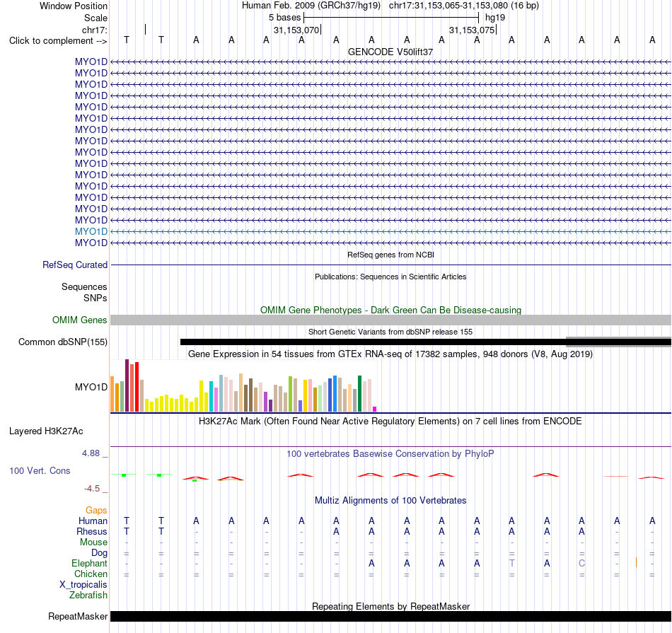The height and width of the screenshot is (633, 672).
Task: Select the Chicken species row label
Action: point(91,574)
